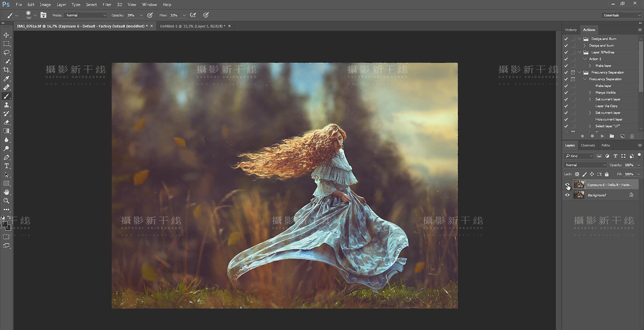Viewport: 644px width, 330px height.
Task: Open the Select menu
Action: click(91, 5)
